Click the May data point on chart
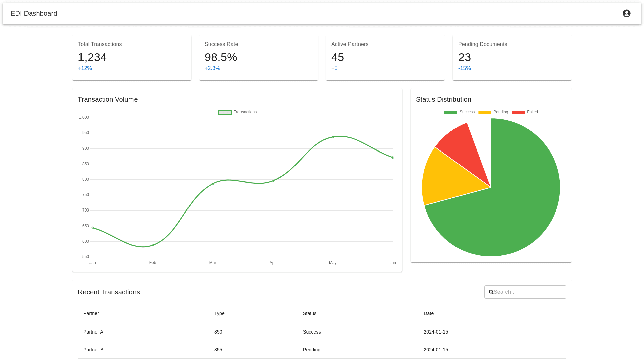The height and width of the screenshot is (362, 644). click(333, 137)
